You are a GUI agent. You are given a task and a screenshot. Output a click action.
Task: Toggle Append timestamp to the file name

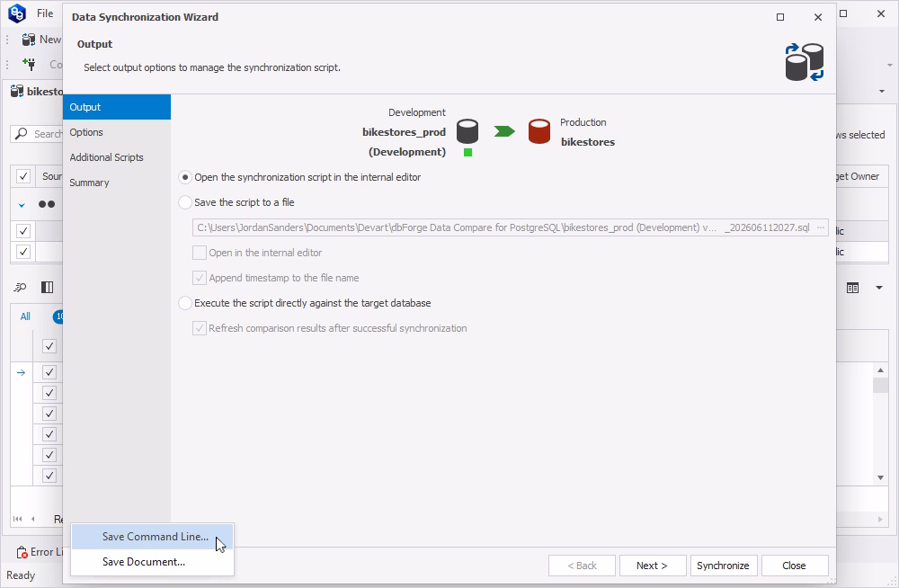[x=200, y=278]
